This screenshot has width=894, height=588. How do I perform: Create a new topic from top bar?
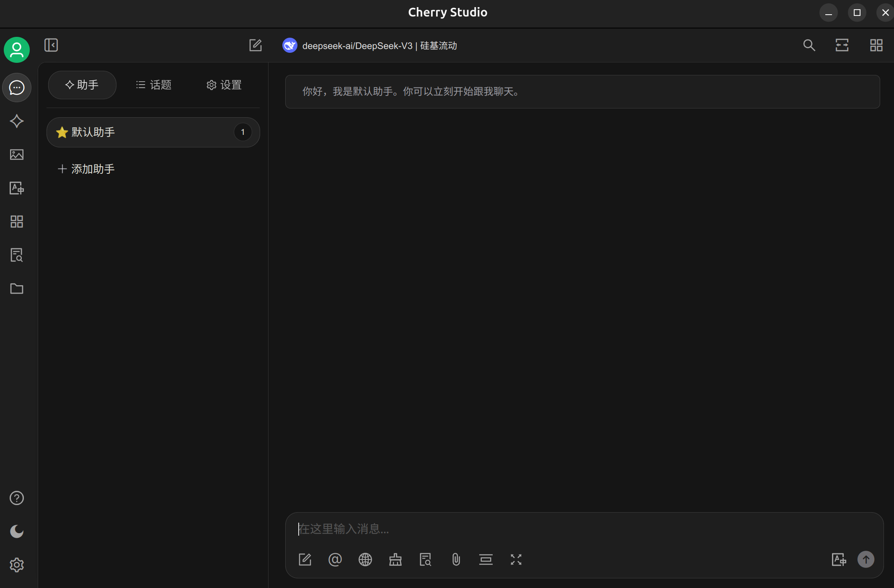point(256,45)
